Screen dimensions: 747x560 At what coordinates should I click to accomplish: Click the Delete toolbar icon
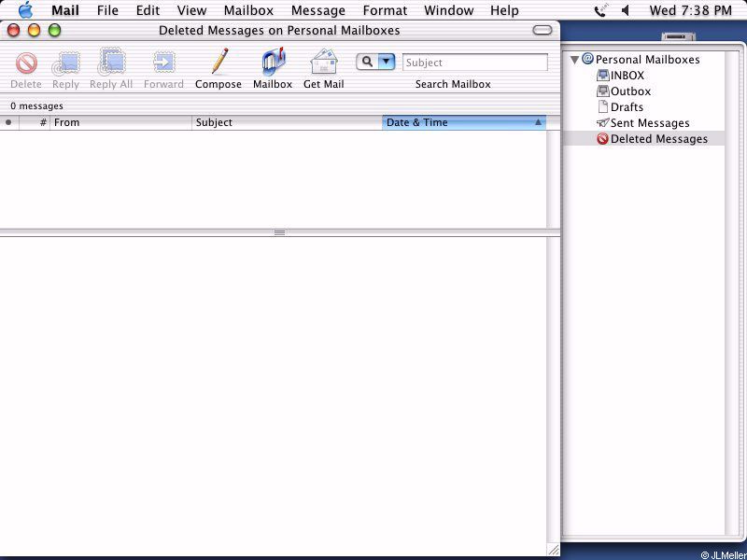[x=26, y=63]
